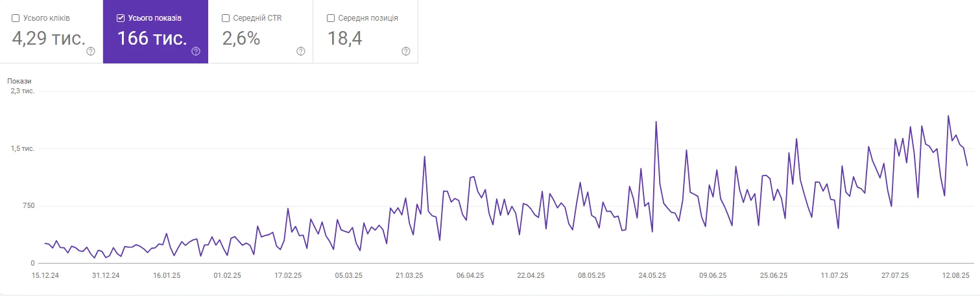Click the 22.04.25 date label

[531, 275]
